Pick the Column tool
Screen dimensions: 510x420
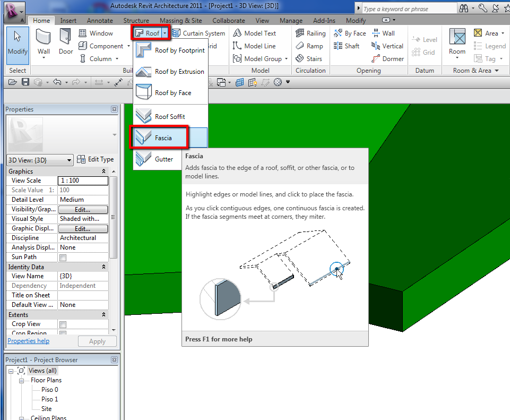[96, 58]
